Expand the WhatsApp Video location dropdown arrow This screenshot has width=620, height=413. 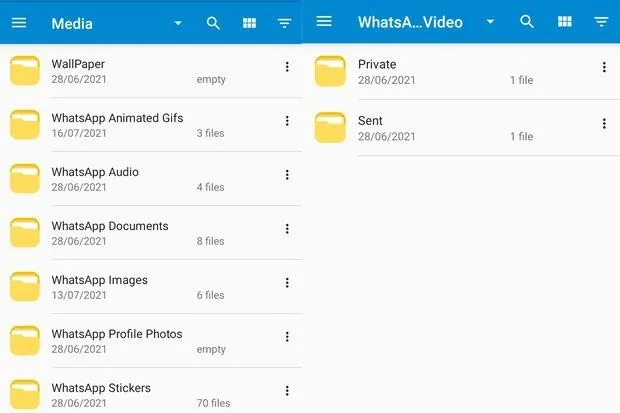[490, 22]
